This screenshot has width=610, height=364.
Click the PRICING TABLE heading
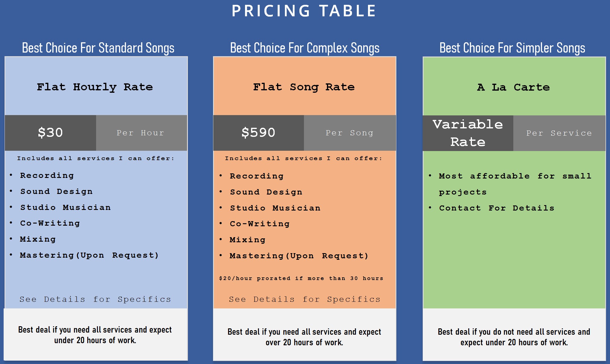pos(304,11)
